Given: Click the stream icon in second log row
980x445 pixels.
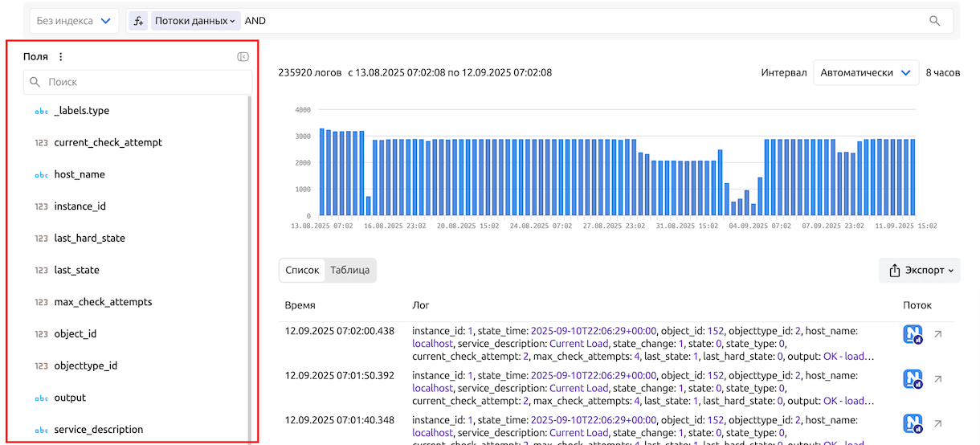Looking at the screenshot, I should (x=913, y=379).
